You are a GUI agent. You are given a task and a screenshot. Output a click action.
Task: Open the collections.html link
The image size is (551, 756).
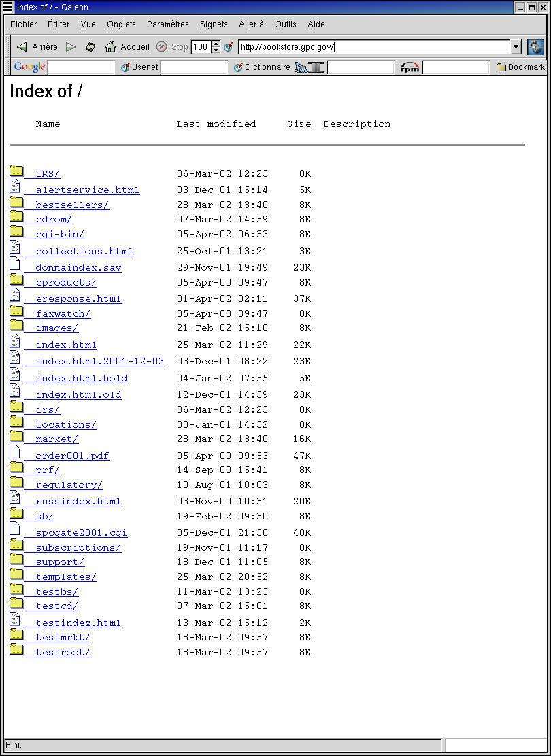coord(84,251)
